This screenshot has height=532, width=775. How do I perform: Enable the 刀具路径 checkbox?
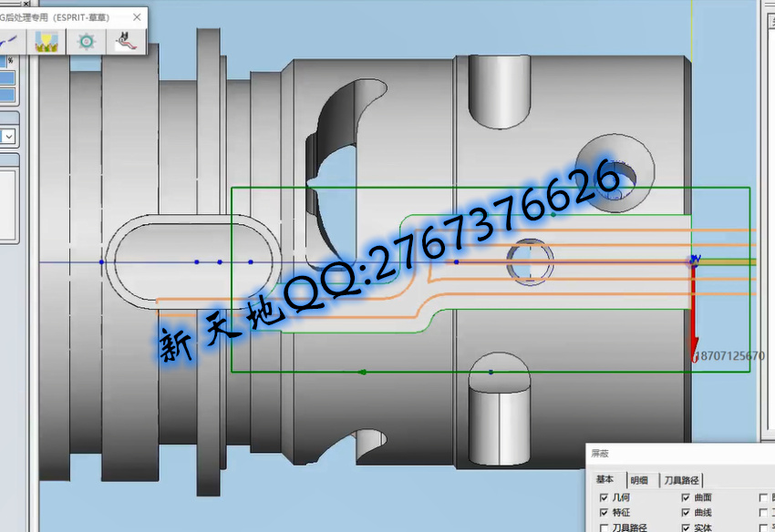click(604, 527)
